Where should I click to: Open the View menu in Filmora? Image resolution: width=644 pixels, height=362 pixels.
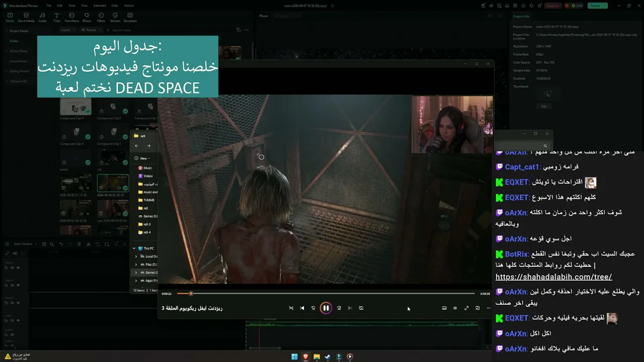pos(84,6)
